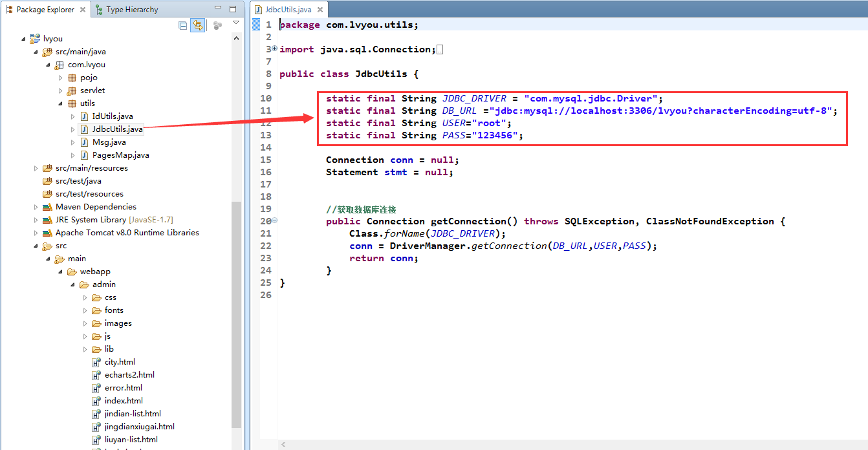This screenshot has height=450, width=868.
Task: Expand the IdUtils.java node
Action: (x=73, y=116)
